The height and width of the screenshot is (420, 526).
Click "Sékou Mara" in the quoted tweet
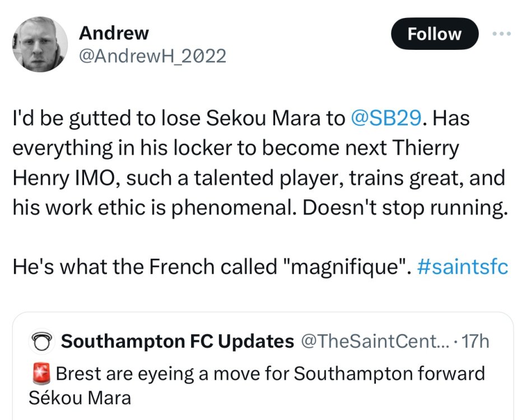(x=79, y=398)
